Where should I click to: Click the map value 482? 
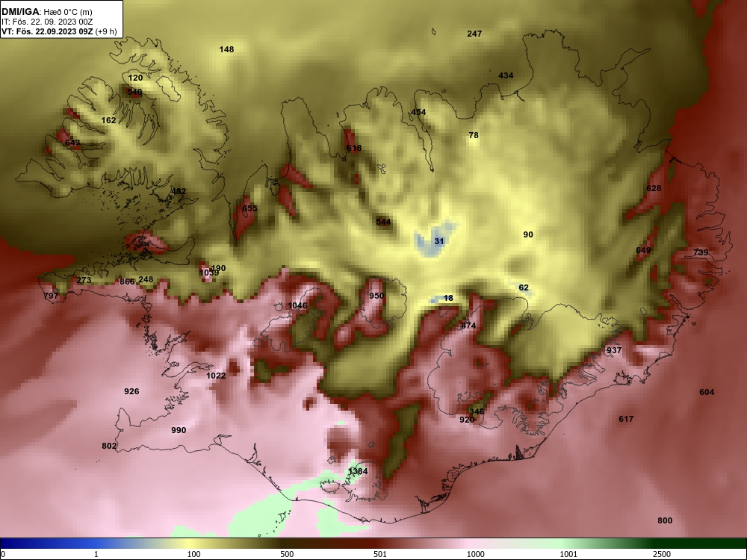(179, 191)
